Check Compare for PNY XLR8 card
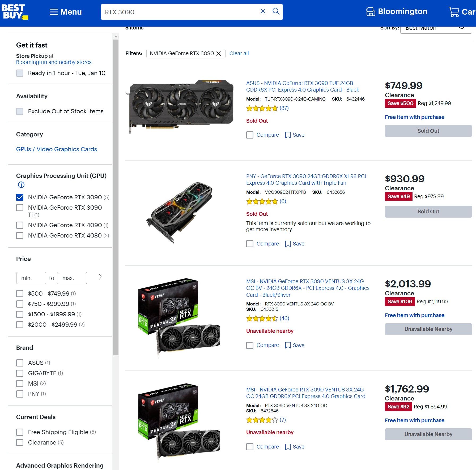 [250, 244]
